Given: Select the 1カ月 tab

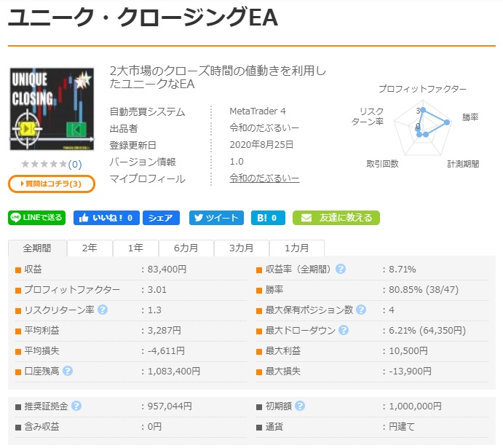Looking at the screenshot, I should (297, 248).
